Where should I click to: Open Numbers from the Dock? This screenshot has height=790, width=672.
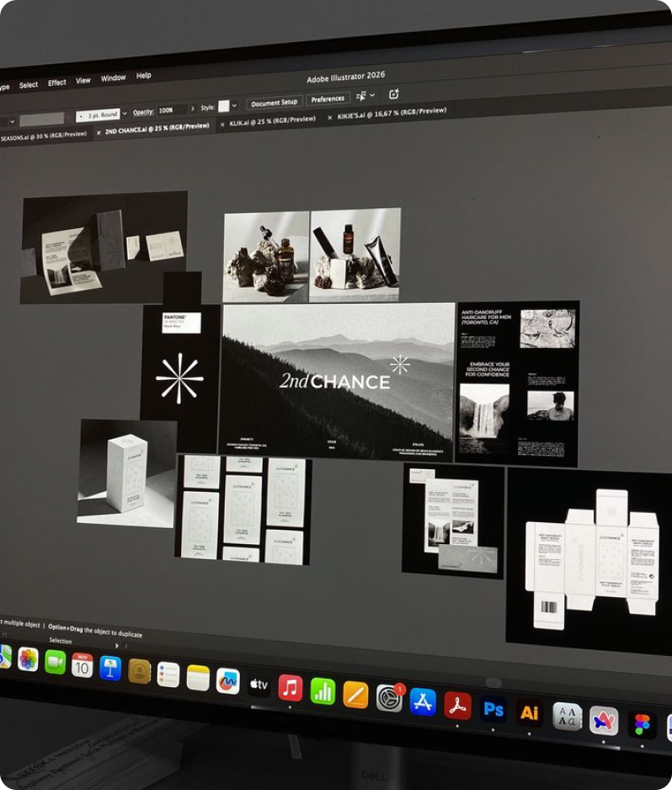tap(323, 691)
